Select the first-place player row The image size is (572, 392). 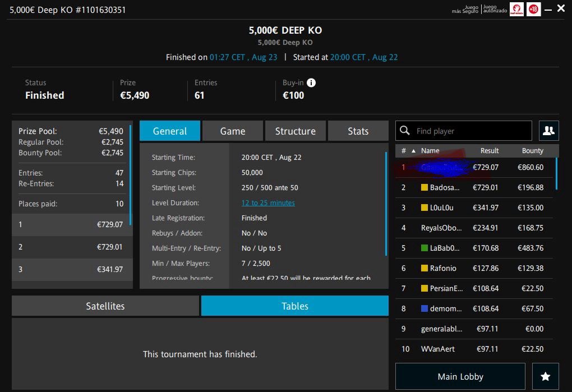point(474,167)
